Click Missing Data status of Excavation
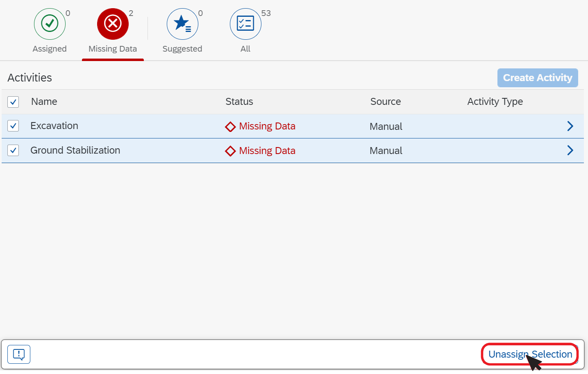The height and width of the screenshot is (374, 588). [267, 126]
